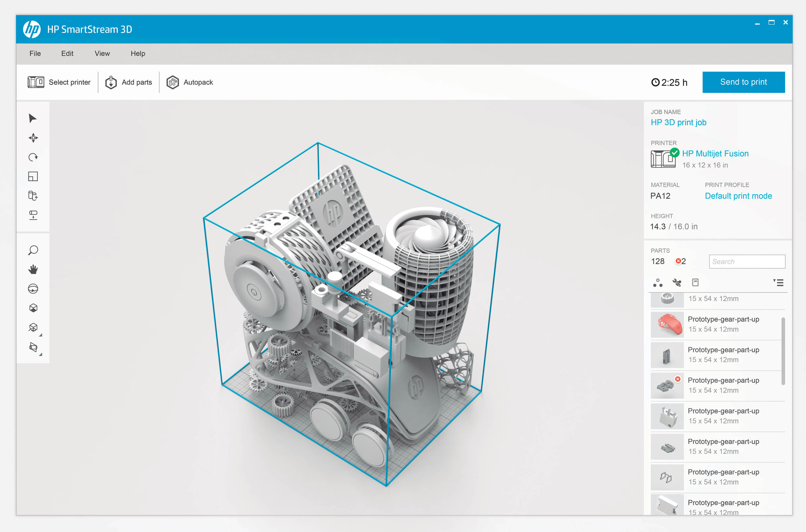Enable the Orbit view sphere tool
Screen dimensions: 806x532
coord(33,289)
